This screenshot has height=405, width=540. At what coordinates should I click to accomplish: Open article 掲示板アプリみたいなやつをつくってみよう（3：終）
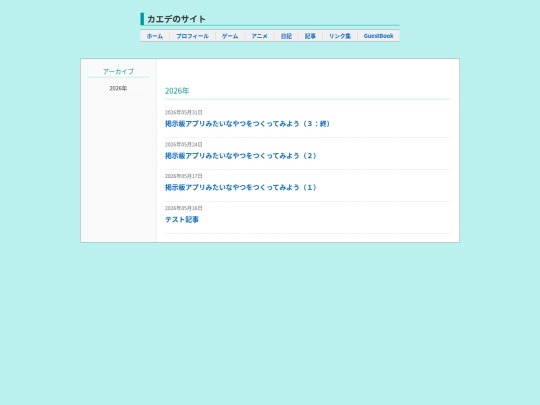[248, 124]
